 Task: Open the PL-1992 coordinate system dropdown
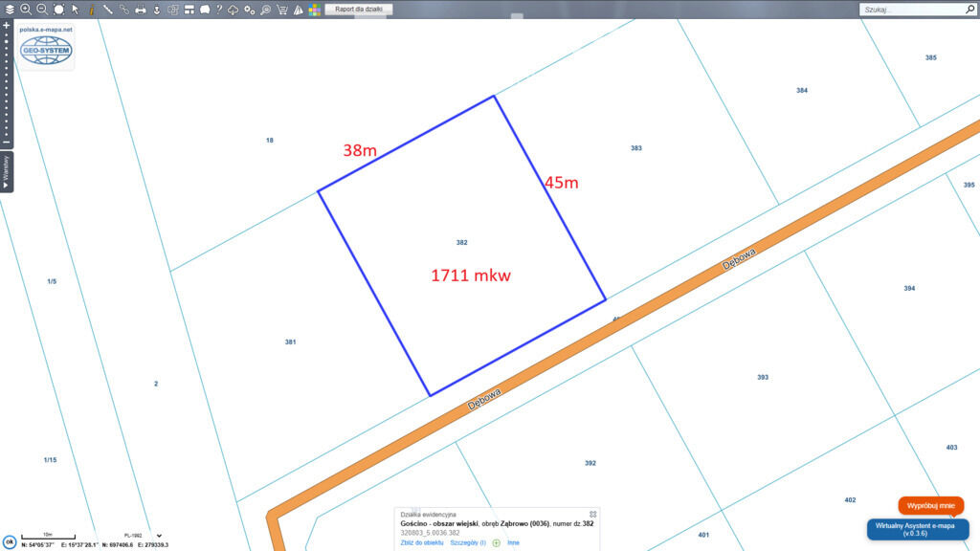[x=159, y=536]
